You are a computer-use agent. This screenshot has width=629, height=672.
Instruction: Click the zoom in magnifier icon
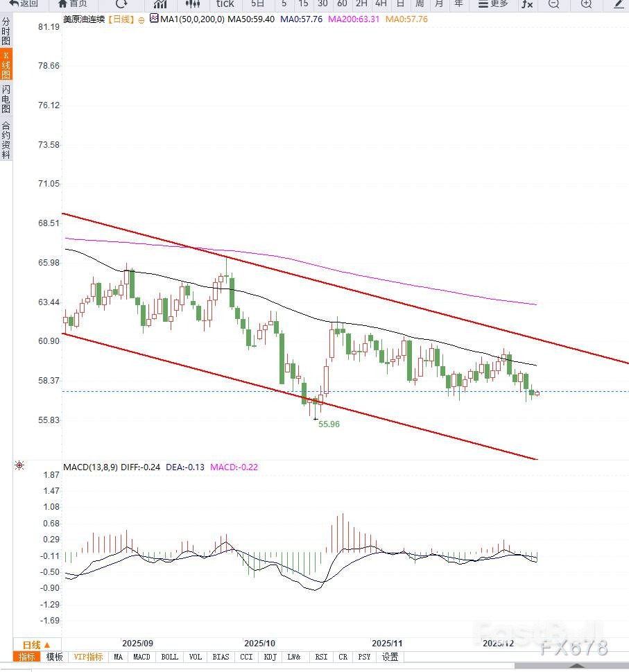586,4
